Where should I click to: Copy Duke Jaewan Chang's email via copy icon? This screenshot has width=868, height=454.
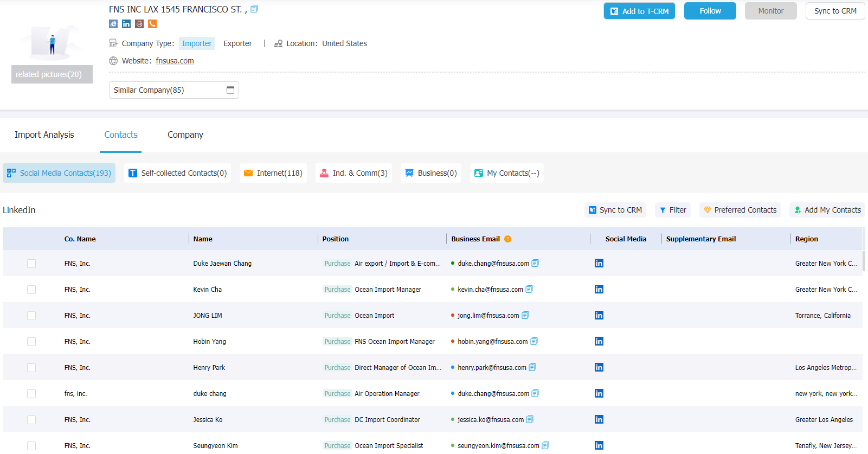pos(535,263)
